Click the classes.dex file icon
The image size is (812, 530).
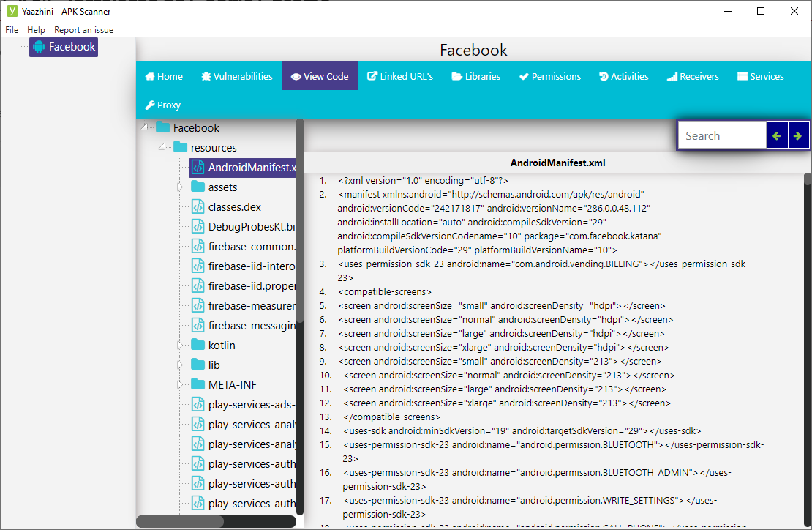pyautogui.click(x=198, y=206)
